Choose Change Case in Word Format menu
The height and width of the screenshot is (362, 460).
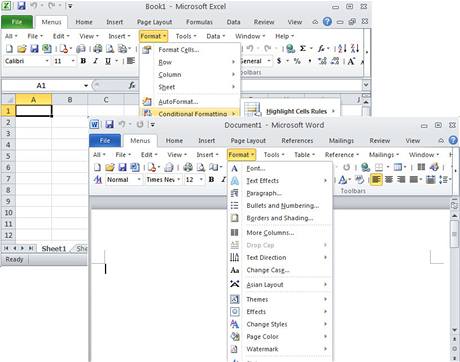click(279, 270)
